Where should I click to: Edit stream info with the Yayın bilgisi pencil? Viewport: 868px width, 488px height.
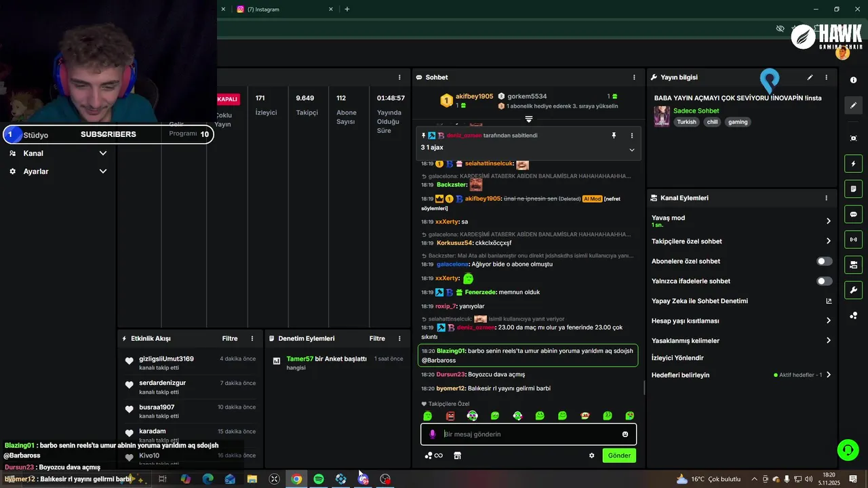[x=810, y=77]
